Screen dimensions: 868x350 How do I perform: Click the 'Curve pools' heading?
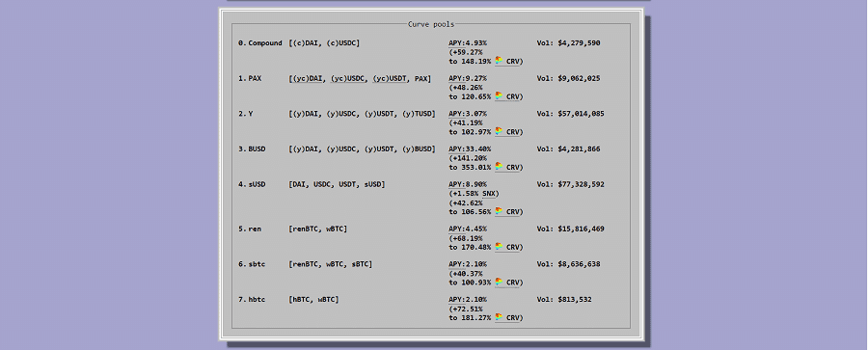[x=431, y=24]
